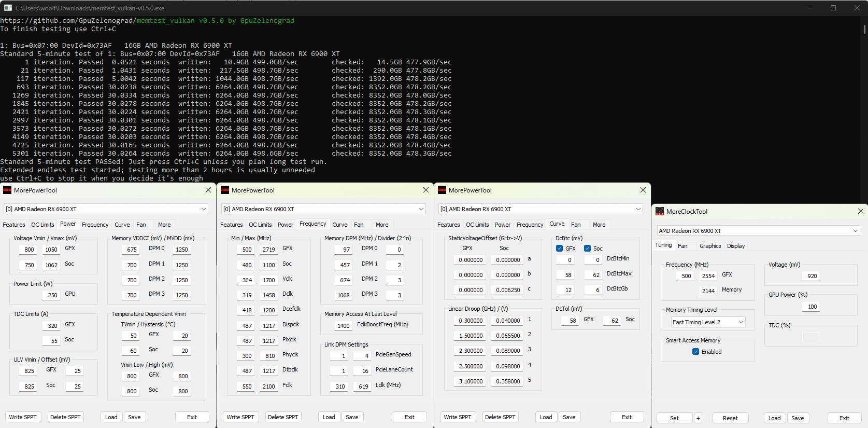
Task: Click the GFX max frequency field 2719
Action: tap(269, 250)
